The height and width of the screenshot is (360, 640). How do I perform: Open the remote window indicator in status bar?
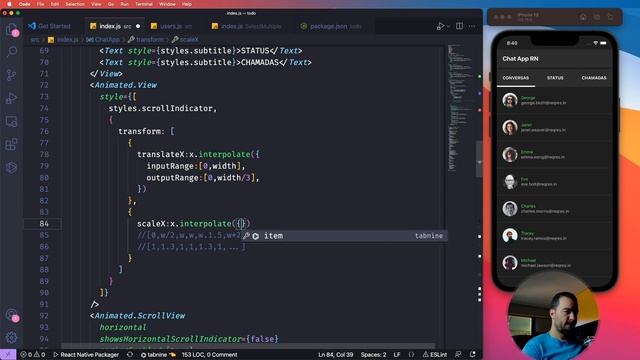coord(8,354)
